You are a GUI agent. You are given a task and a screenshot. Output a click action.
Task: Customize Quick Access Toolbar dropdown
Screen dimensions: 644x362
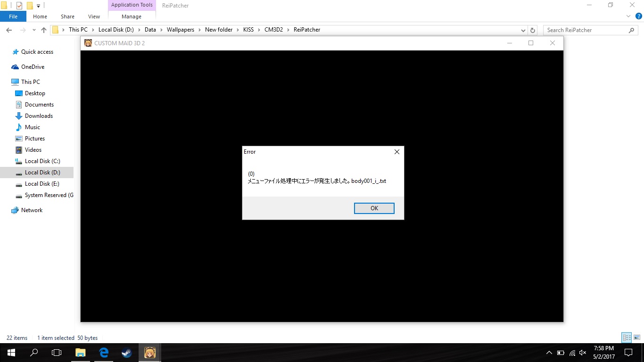pyautogui.click(x=39, y=6)
